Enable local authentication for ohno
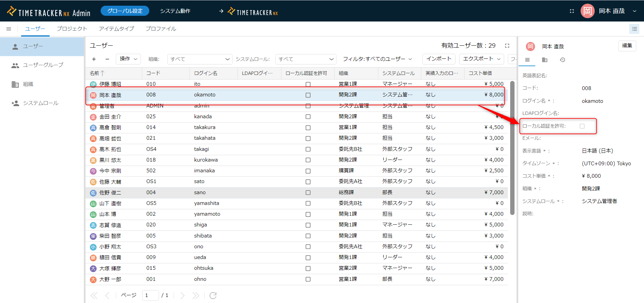Viewport: 644px width, 303px height. click(308, 279)
